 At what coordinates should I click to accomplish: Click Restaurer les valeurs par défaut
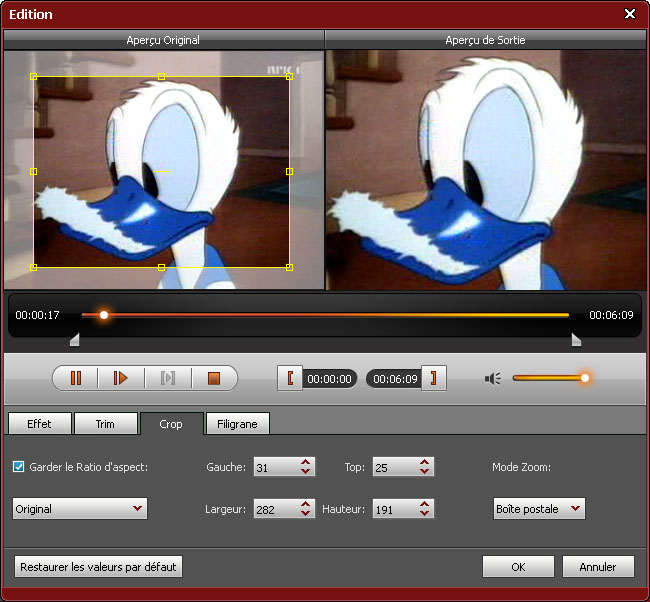tap(98, 567)
